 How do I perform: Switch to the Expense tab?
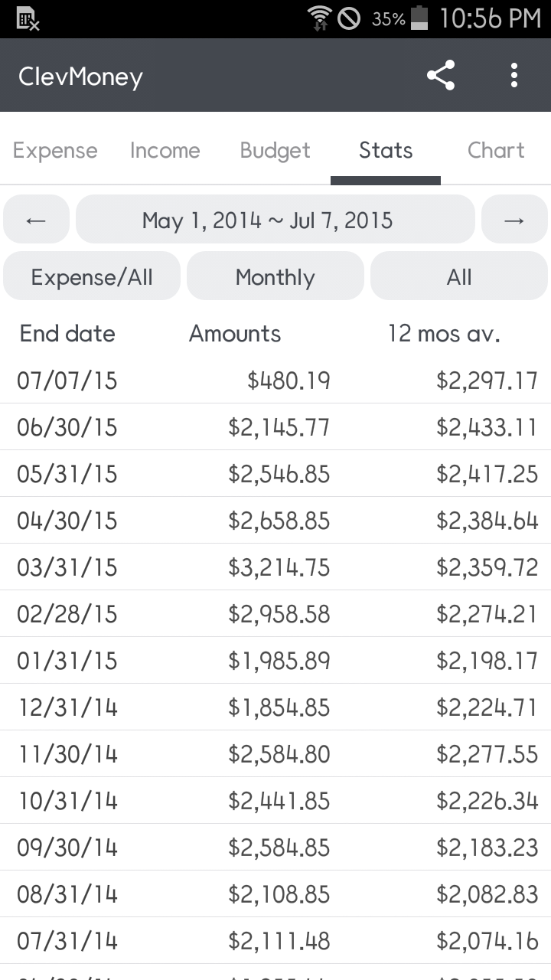click(55, 150)
